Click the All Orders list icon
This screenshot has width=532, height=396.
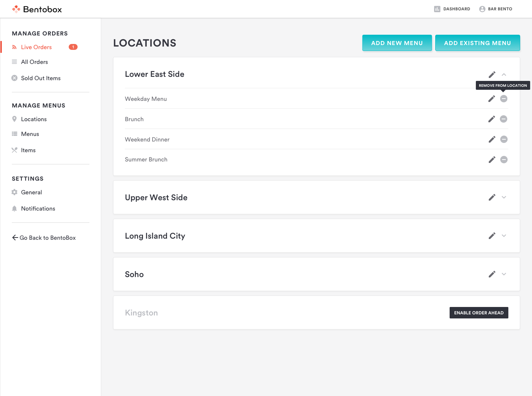[14, 62]
